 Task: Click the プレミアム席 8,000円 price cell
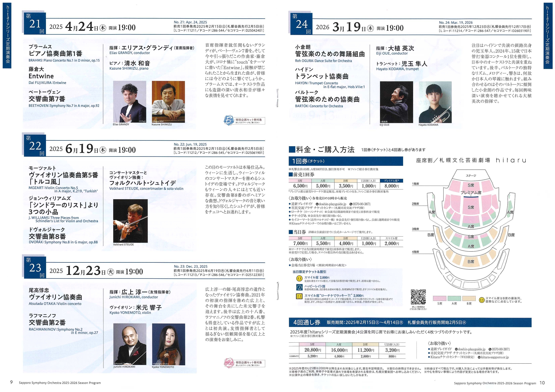click(x=392, y=186)
